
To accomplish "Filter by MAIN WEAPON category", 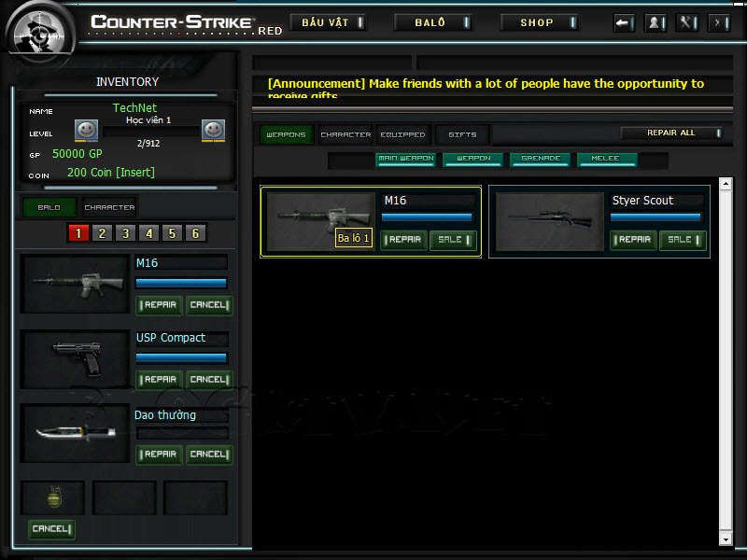I will click(x=406, y=160).
